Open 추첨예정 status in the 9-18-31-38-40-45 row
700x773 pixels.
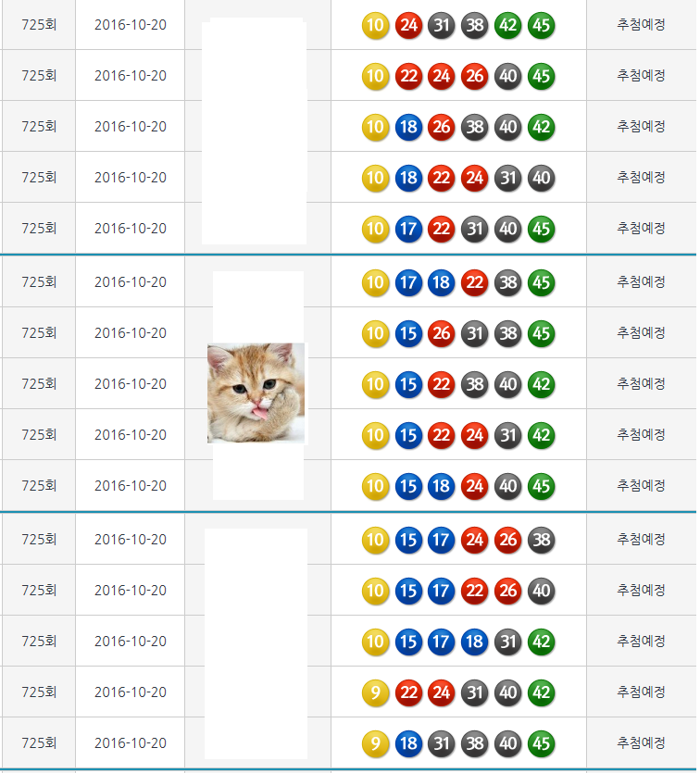click(x=641, y=743)
